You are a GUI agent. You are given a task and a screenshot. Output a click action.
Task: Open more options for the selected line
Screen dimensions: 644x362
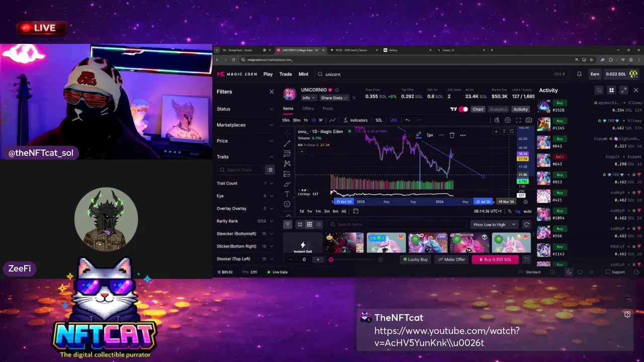coord(463,135)
